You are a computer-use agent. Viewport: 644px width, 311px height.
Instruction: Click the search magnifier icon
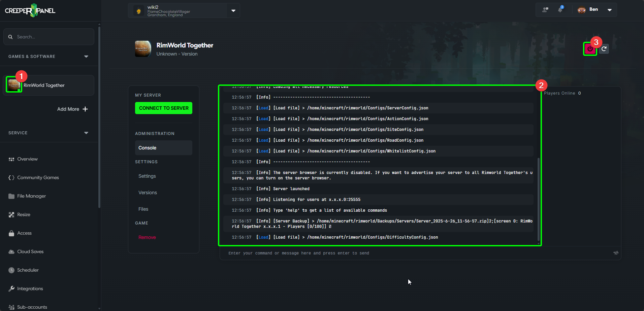[x=10, y=37]
